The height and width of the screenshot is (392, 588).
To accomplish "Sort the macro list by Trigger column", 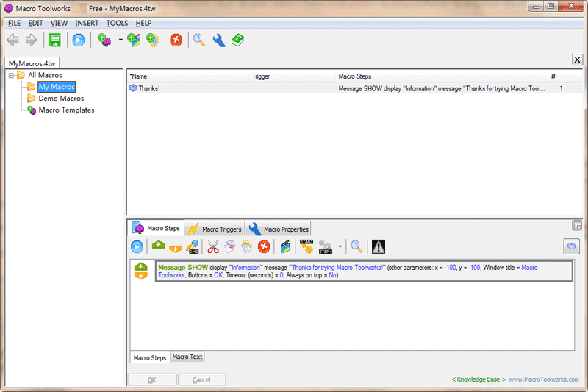I will [x=291, y=76].
